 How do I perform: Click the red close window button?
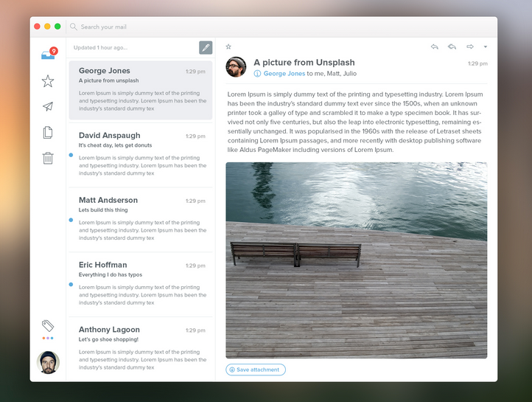tap(38, 27)
